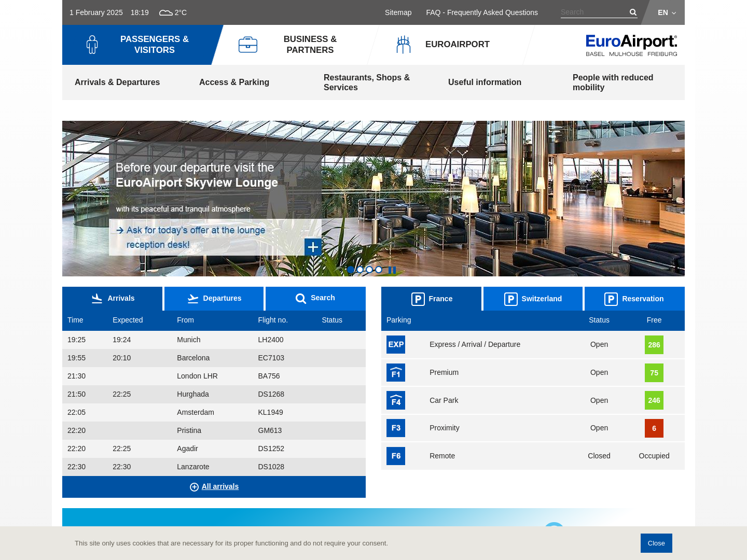
Task: Select the second carousel dot
Action: pos(360,270)
